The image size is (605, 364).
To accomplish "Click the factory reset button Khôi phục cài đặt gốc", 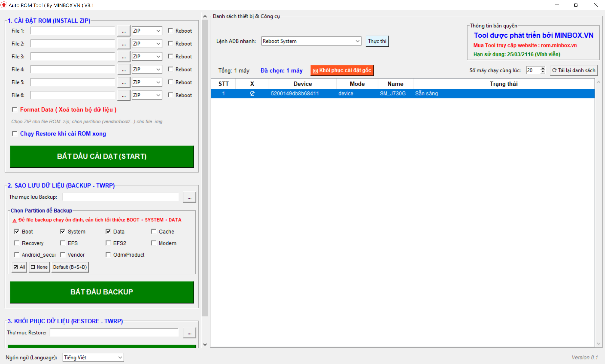I will pos(342,70).
